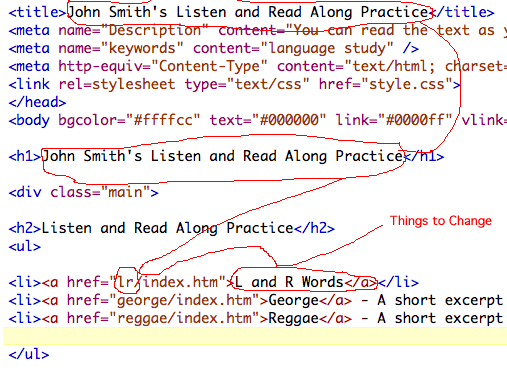Click href="lr/index.htm" value
Image resolution: width=507 pixels, height=389 pixels.
[x=147, y=283]
